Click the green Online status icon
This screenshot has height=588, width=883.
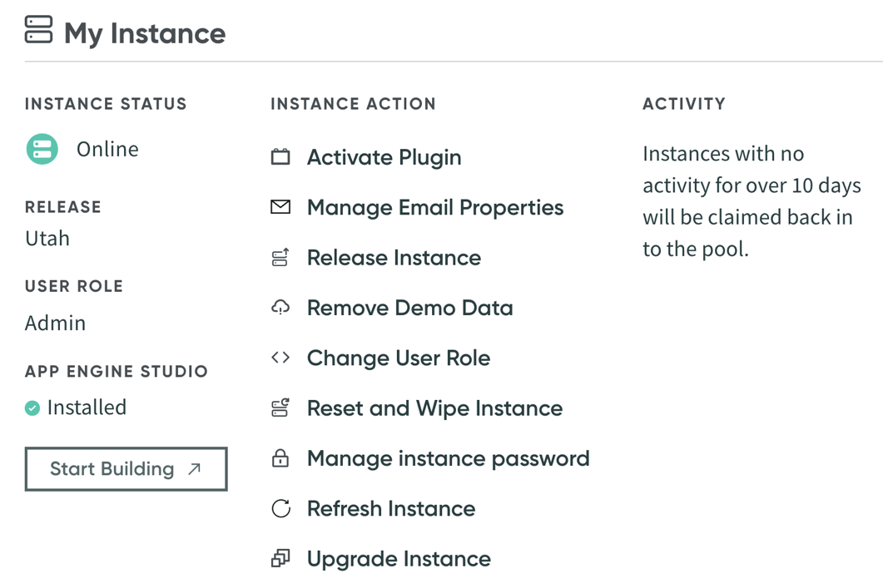click(42, 149)
